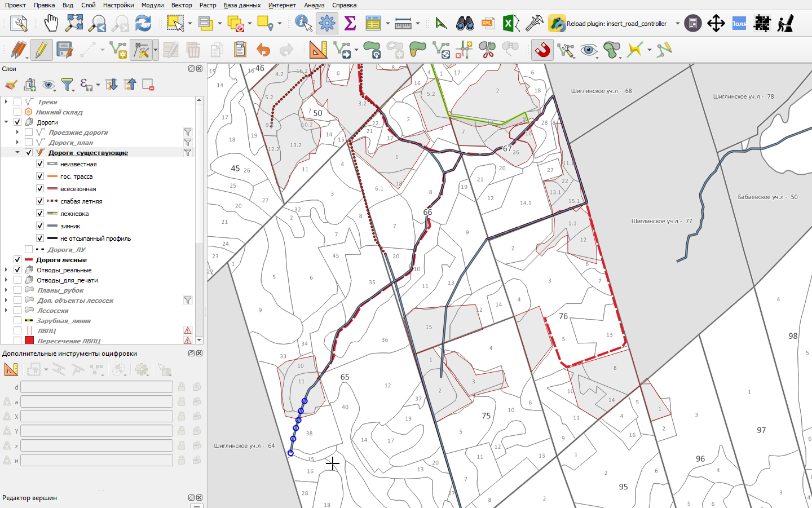Enable the Дороги_ЛУ layer checkbox
Viewport: 812px width, 508px height.
(x=29, y=249)
